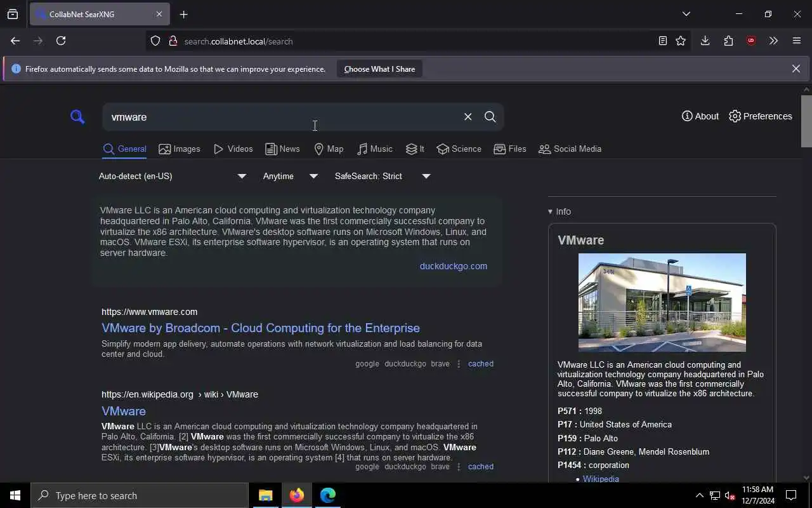
Task: Open VMware by Broadcom result
Action: point(261,328)
